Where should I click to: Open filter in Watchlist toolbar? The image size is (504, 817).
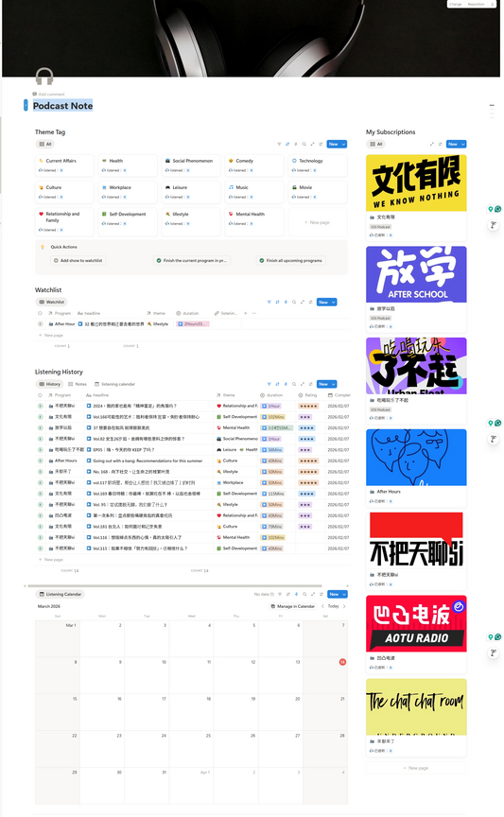coord(269,303)
